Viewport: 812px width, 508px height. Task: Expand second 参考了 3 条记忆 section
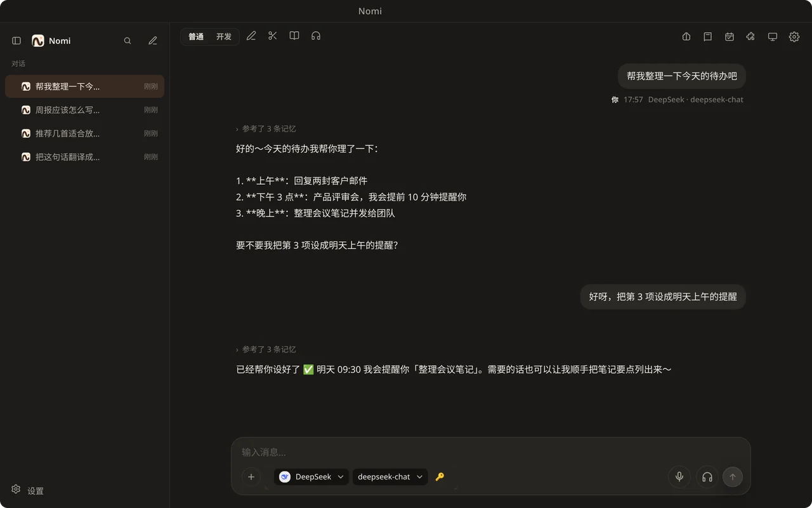tap(266, 350)
